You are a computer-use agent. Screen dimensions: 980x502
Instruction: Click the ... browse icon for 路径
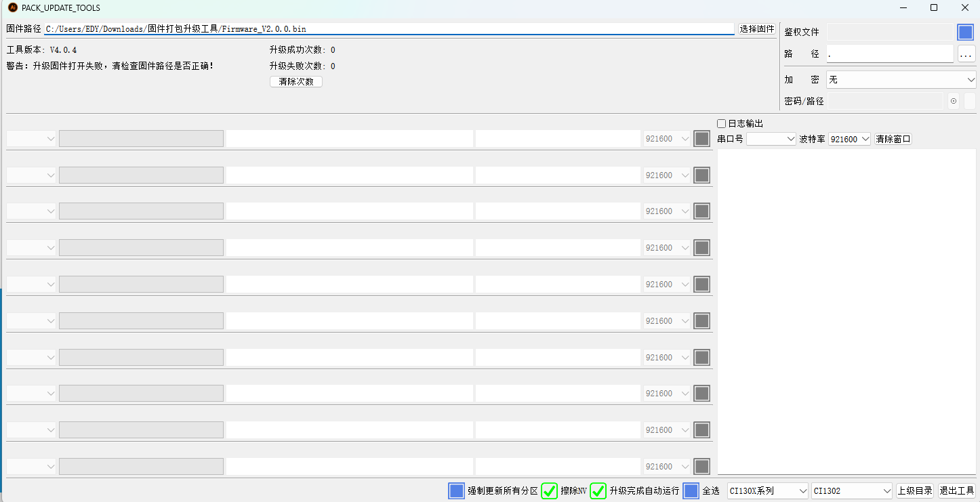[965, 55]
